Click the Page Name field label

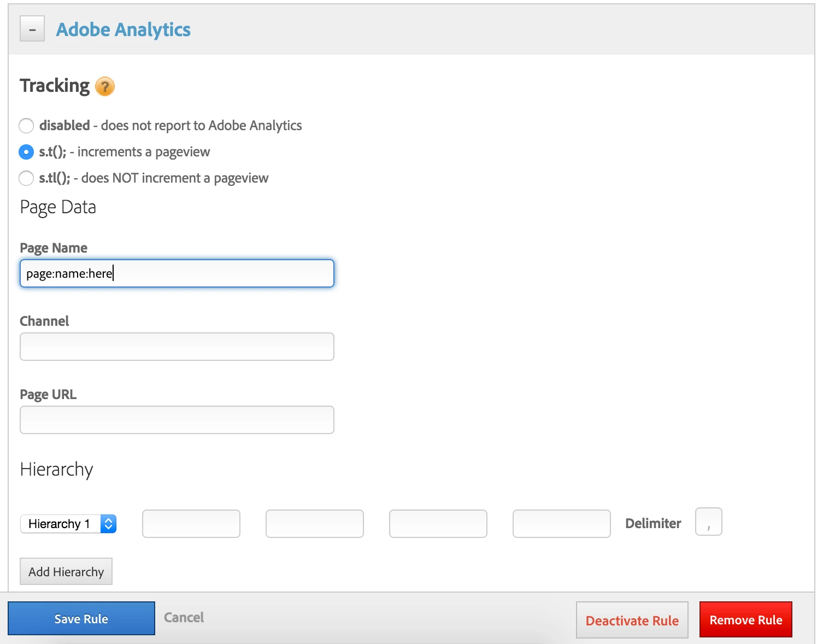coord(54,248)
